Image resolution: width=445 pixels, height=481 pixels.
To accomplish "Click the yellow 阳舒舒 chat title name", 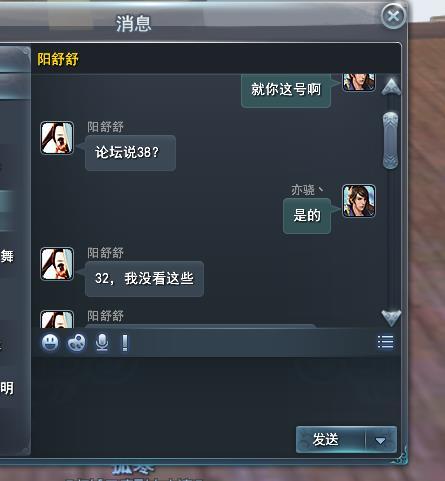I will (x=58, y=59).
